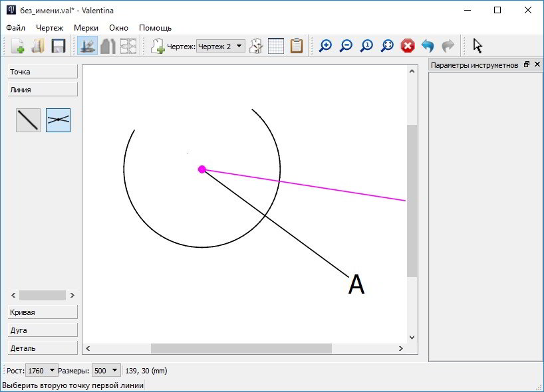The image size is (544, 392).
Task: Click the zoom in magnifier icon
Action: coord(325,46)
